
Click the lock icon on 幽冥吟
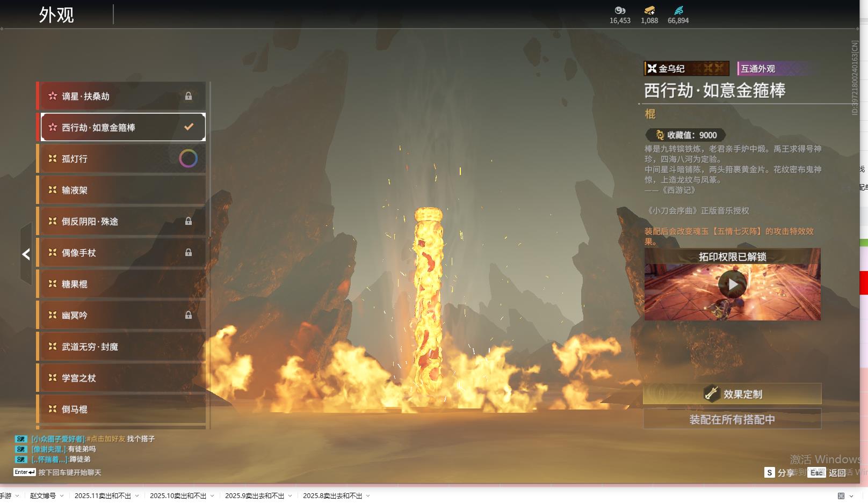(189, 315)
